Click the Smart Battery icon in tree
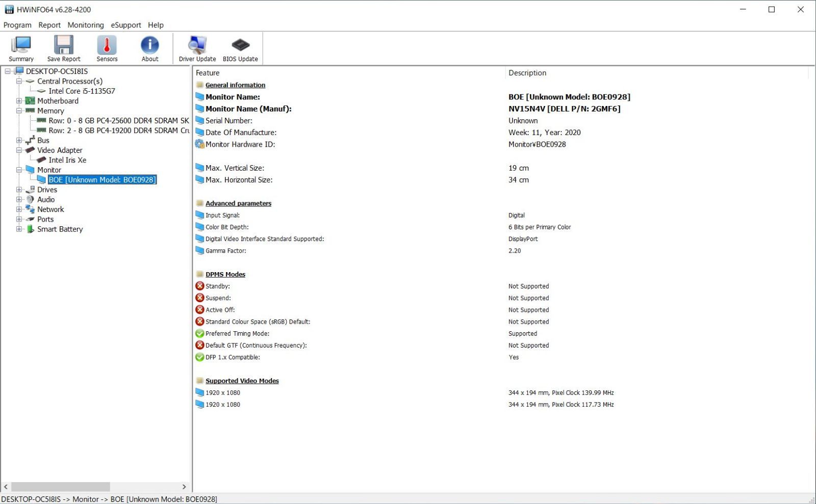This screenshot has width=816, height=504. coord(30,229)
